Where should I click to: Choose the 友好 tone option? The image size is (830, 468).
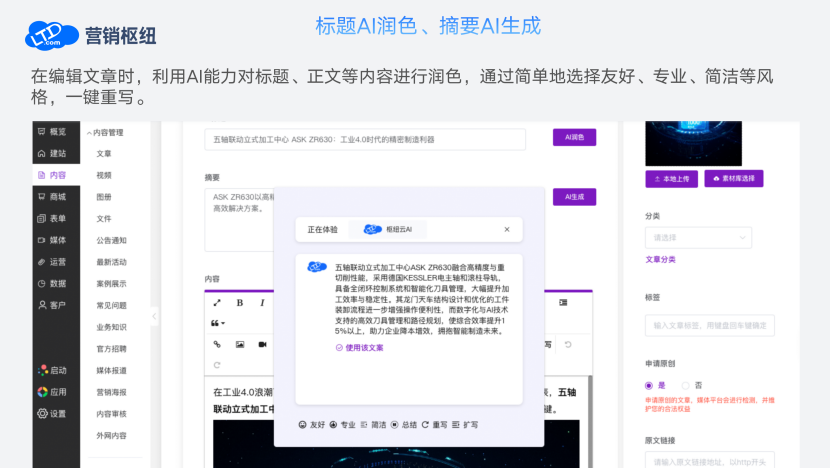312,425
